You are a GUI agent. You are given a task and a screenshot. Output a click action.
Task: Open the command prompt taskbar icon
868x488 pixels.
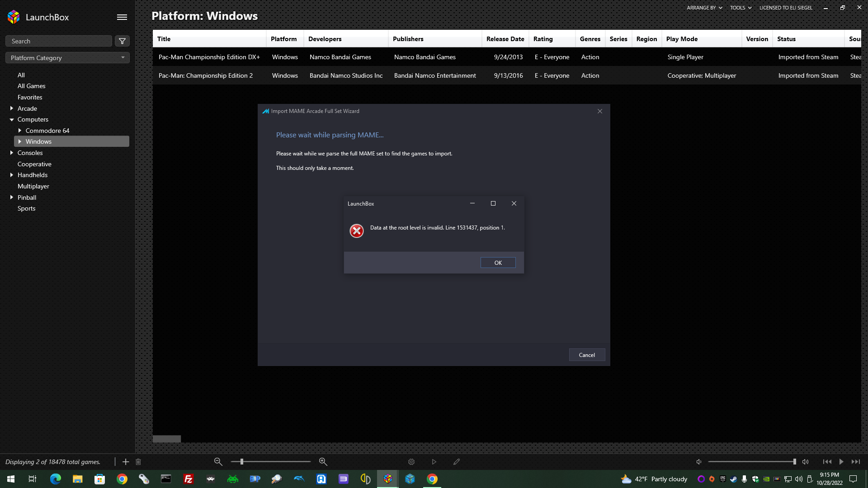pos(166,479)
